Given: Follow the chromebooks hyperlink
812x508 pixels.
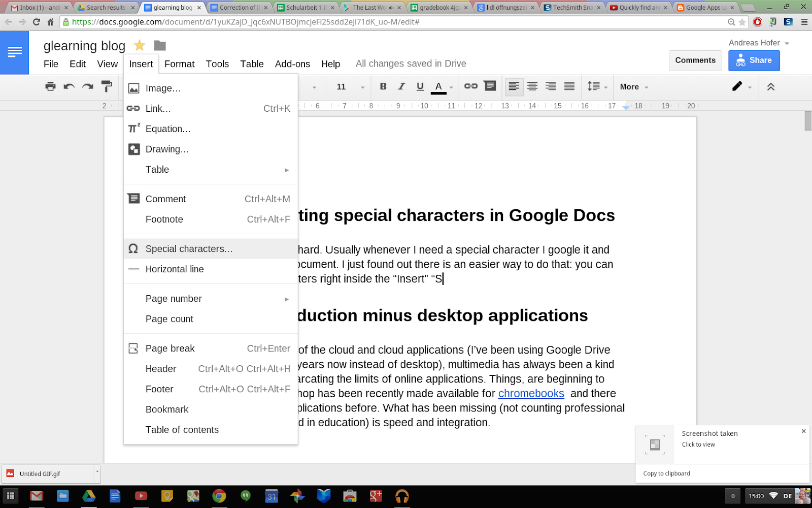Looking at the screenshot, I should pyautogui.click(x=531, y=394).
